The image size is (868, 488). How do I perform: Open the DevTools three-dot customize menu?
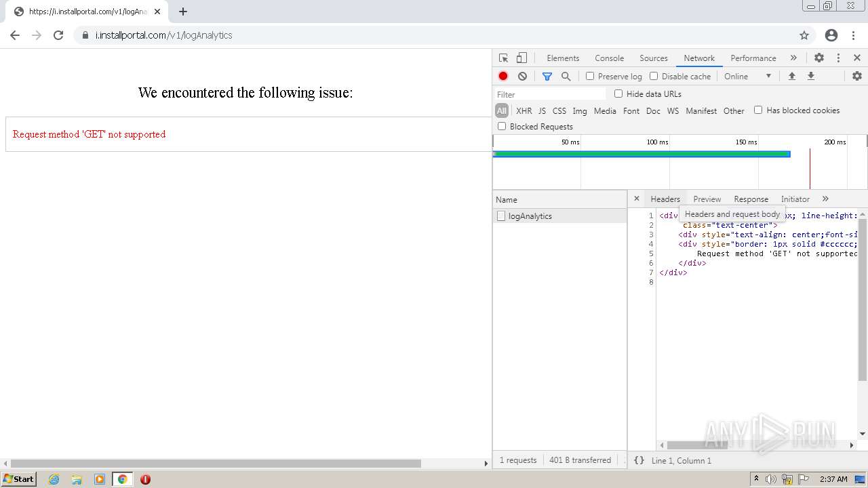(x=838, y=58)
